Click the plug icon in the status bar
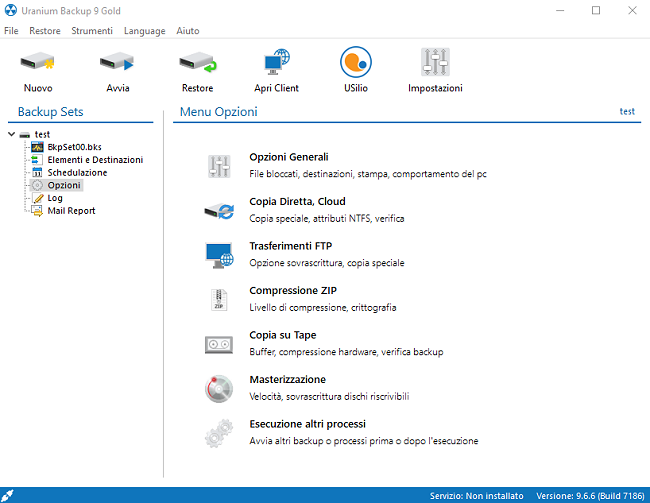The width and height of the screenshot is (650, 503). 7,495
